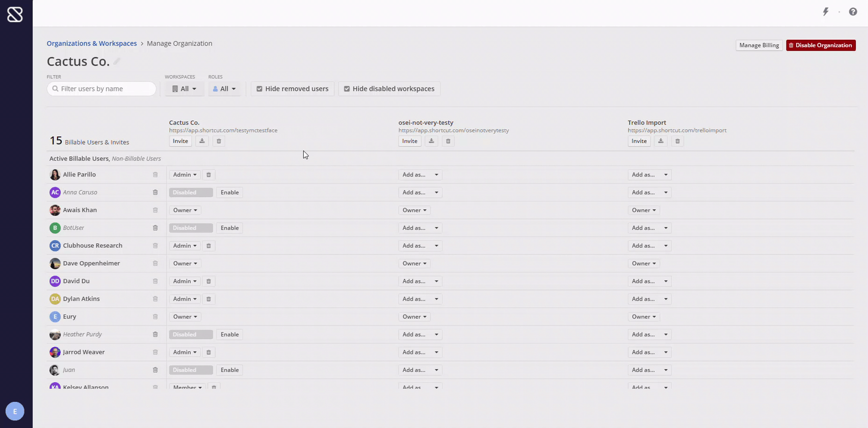The height and width of the screenshot is (428, 868).
Task: Open the Roles filter dropdown
Action: (224, 88)
